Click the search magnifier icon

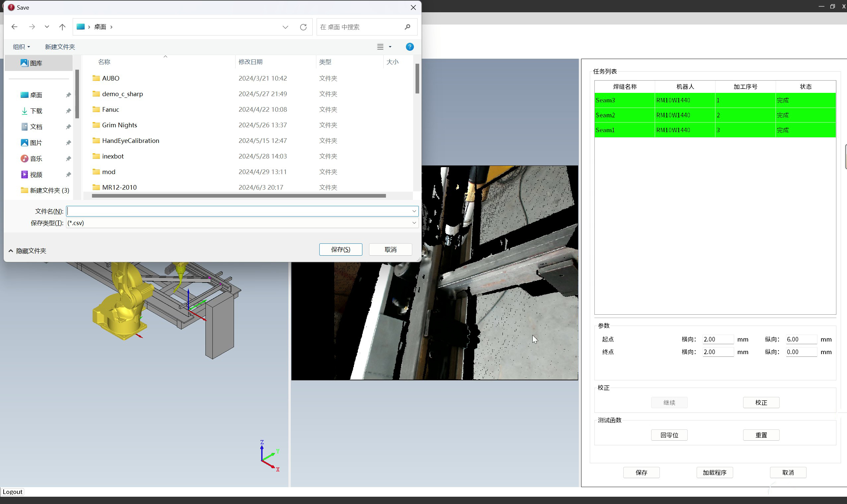(408, 27)
